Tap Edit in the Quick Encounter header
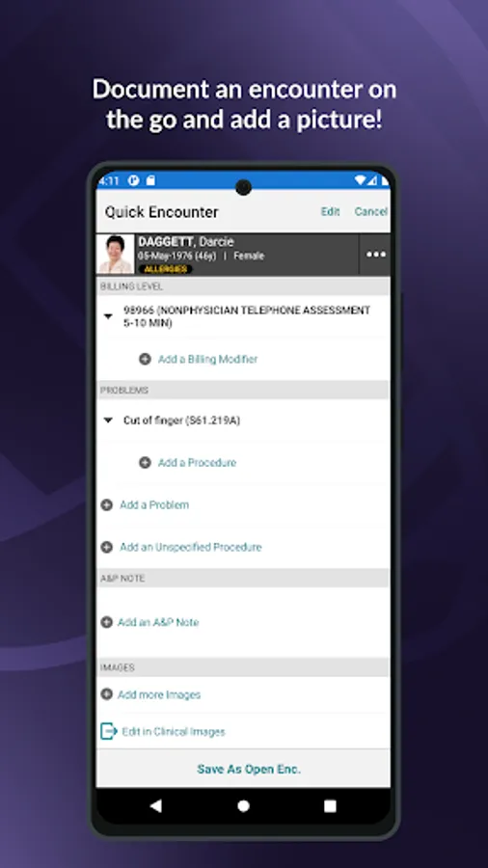 pyautogui.click(x=330, y=211)
